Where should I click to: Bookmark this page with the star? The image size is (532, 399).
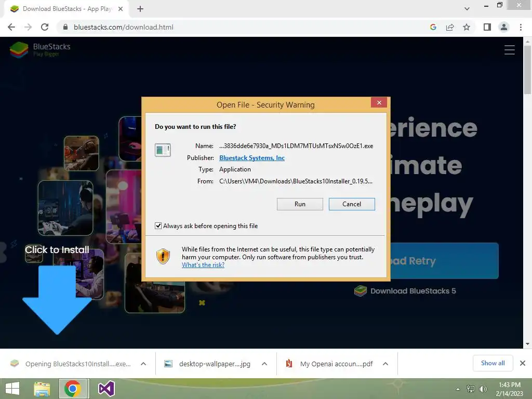click(x=467, y=27)
